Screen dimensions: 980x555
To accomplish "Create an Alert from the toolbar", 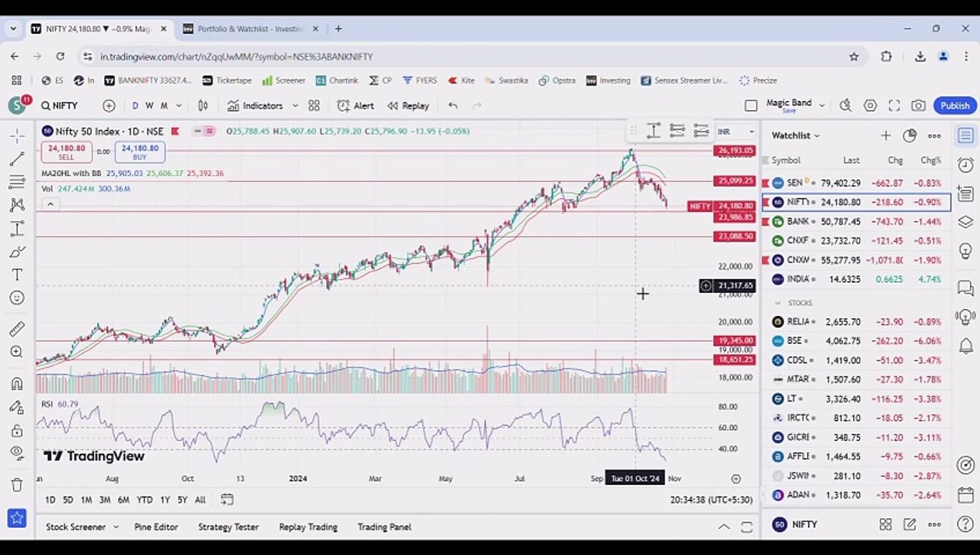I will click(355, 106).
